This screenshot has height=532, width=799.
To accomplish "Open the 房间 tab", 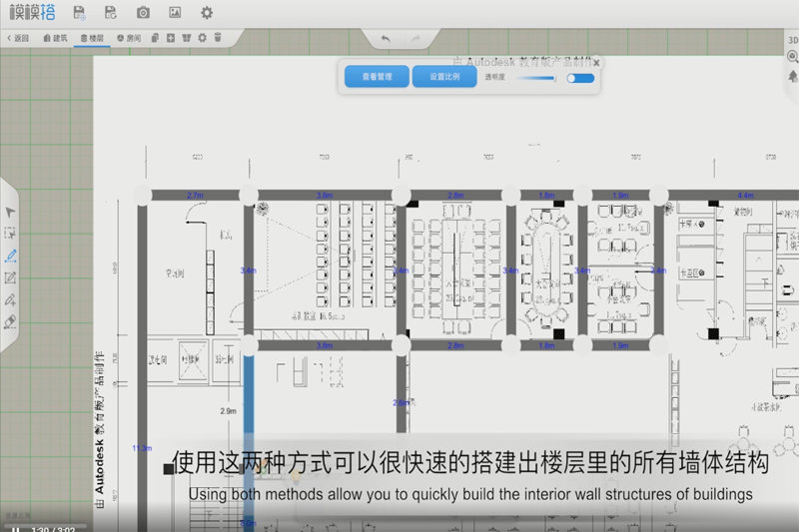I will tap(129, 38).
